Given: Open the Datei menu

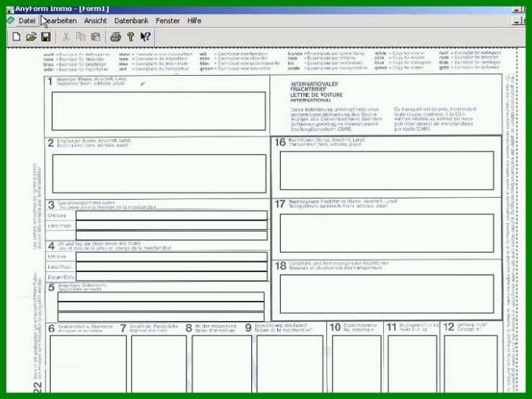Looking at the screenshot, I should pos(27,21).
